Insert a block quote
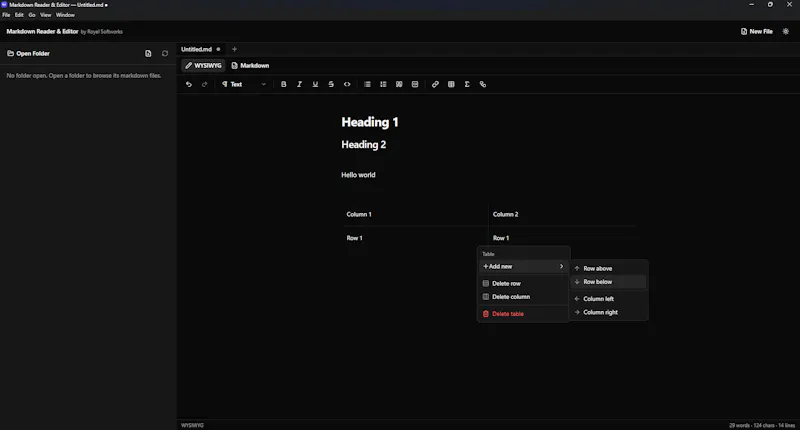The height and width of the screenshot is (430, 800). pos(399,84)
